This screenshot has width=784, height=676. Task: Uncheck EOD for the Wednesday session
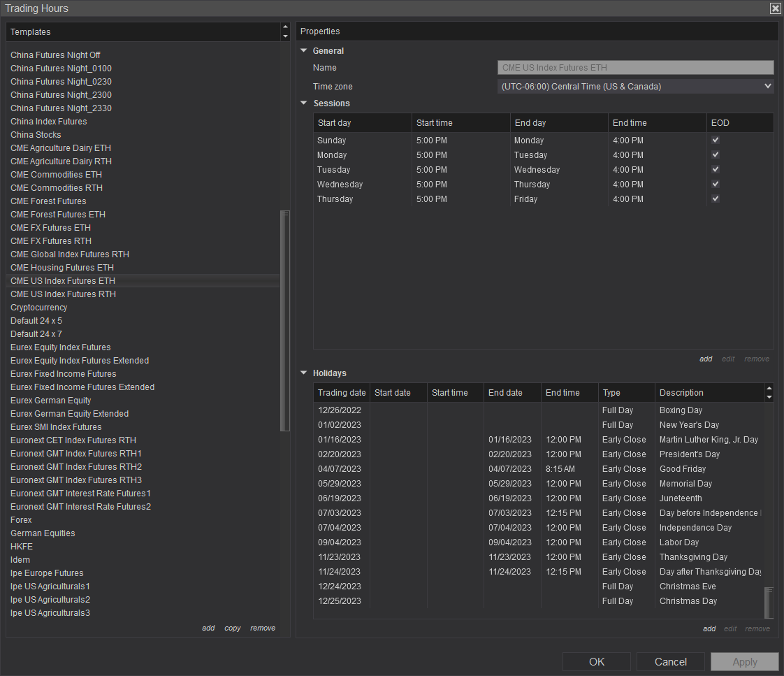pyautogui.click(x=715, y=184)
